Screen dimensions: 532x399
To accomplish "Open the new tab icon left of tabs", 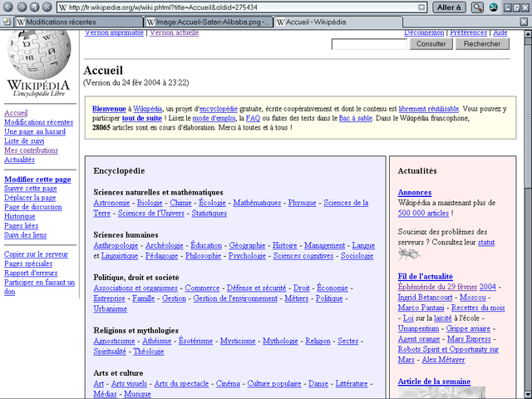I will (x=6, y=22).
